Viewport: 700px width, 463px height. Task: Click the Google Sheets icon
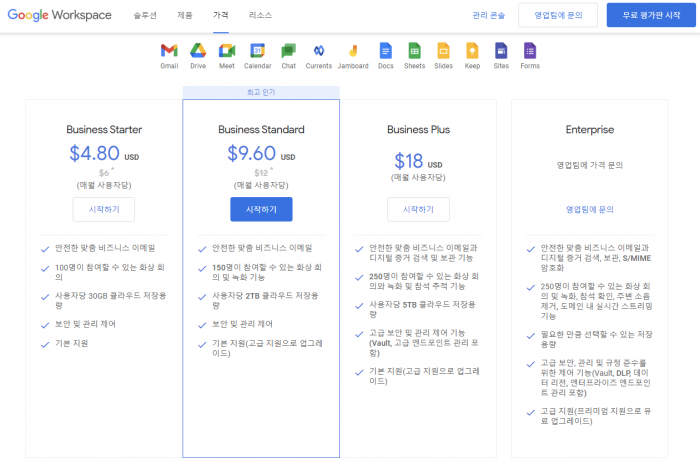click(x=414, y=50)
